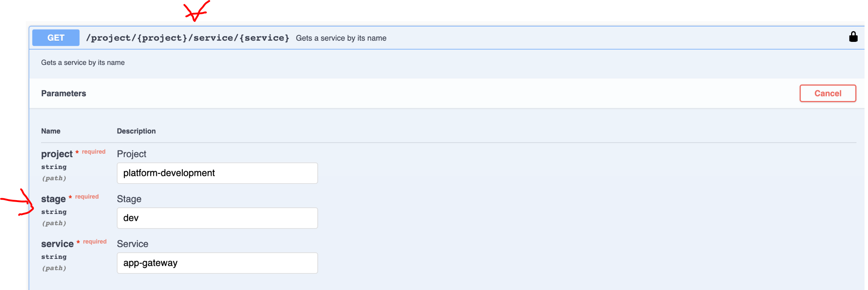Click the Service description text
The image size is (868, 290).
pos(133,243)
